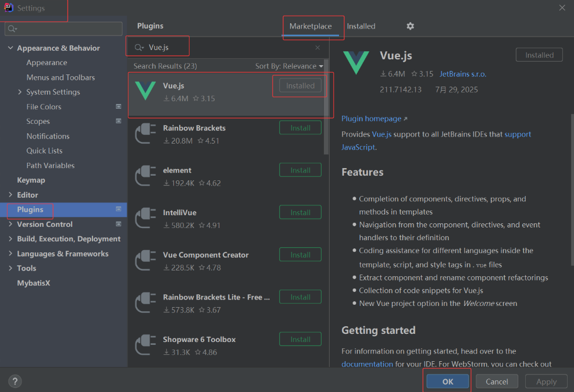Click the Vue Component Creator plugin icon
This screenshot has height=392, width=574.
[x=145, y=260]
